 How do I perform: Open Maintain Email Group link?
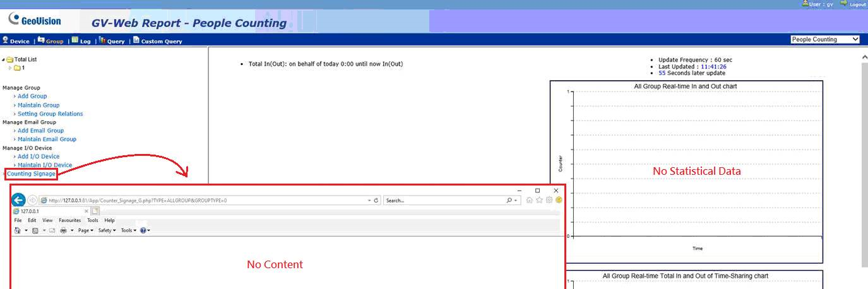tap(47, 139)
